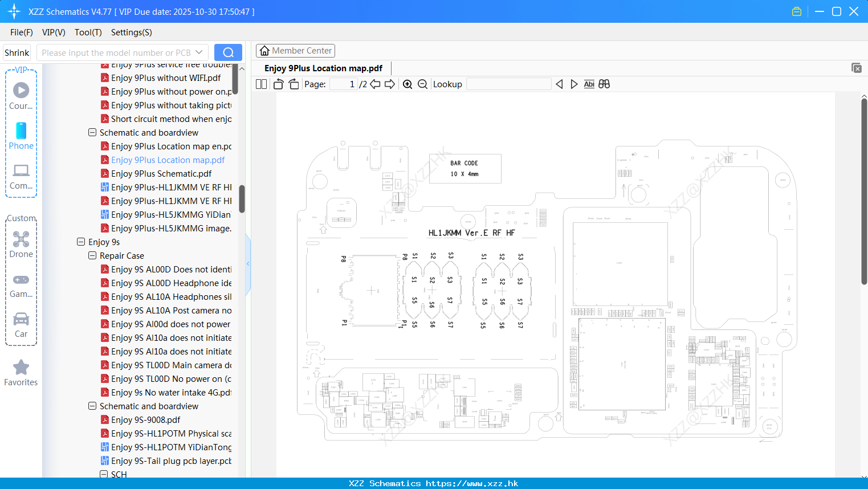Find next lookup match triangle
Image resolution: width=868 pixels, height=489 pixels.
pyautogui.click(x=574, y=84)
